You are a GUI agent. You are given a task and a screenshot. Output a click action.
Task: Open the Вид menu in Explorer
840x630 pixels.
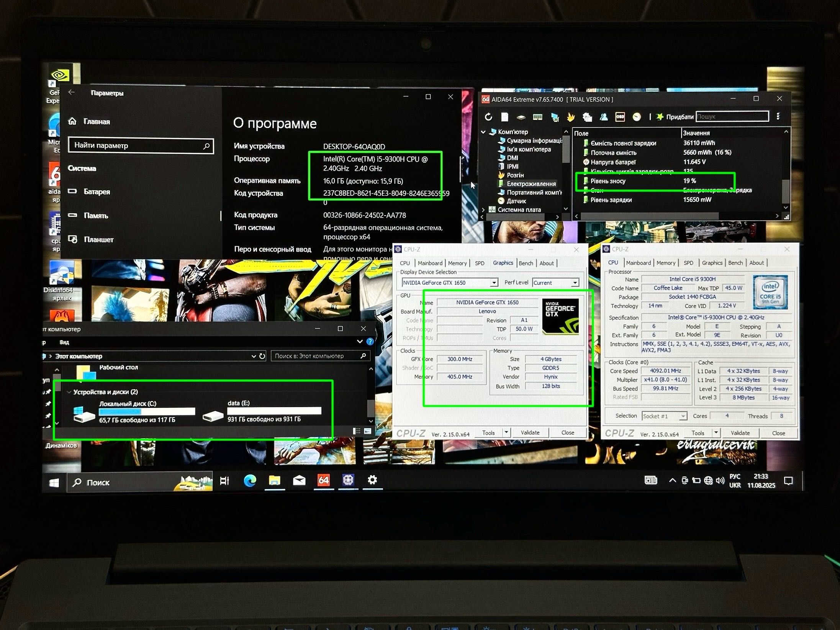tap(64, 342)
